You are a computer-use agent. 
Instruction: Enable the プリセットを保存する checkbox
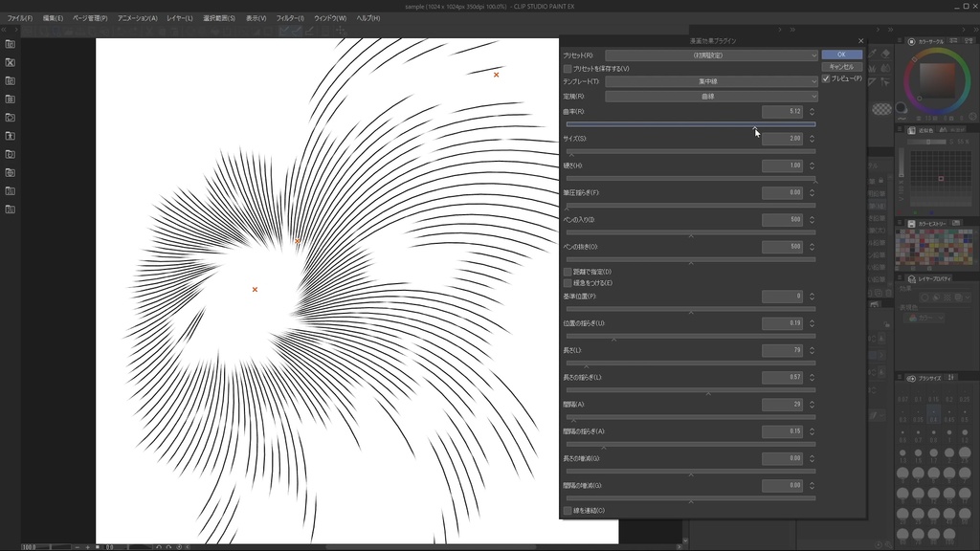pos(568,68)
